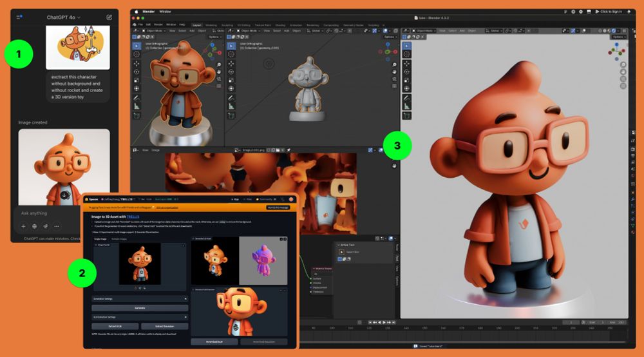Image resolution: width=644 pixels, height=357 pixels.
Task: Select the Measure tool in the gray-model viewport
Action: coord(231,106)
